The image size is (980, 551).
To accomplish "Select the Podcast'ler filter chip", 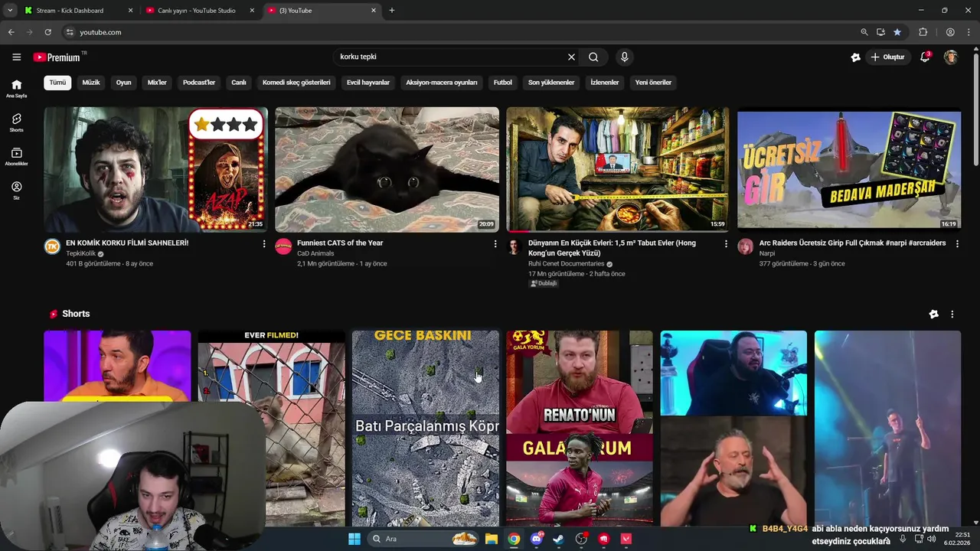I will 199,83.
